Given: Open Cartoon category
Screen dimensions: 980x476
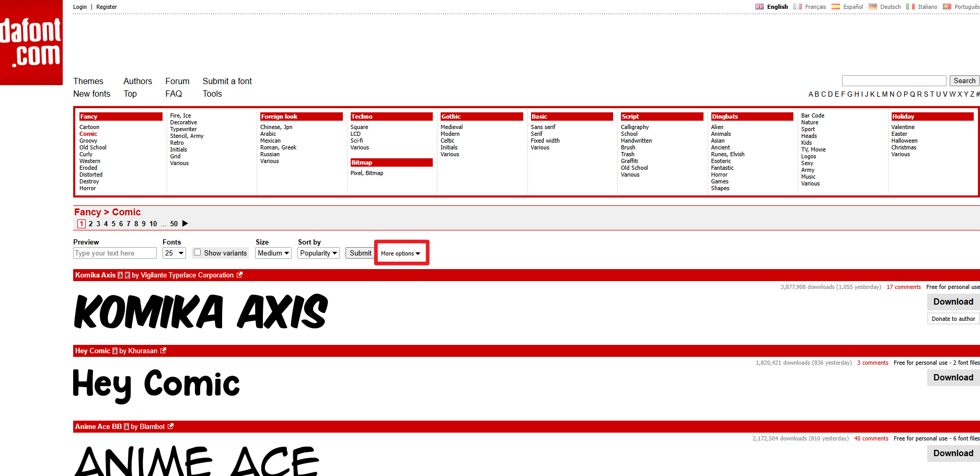Looking at the screenshot, I should [x=89, y=127].
